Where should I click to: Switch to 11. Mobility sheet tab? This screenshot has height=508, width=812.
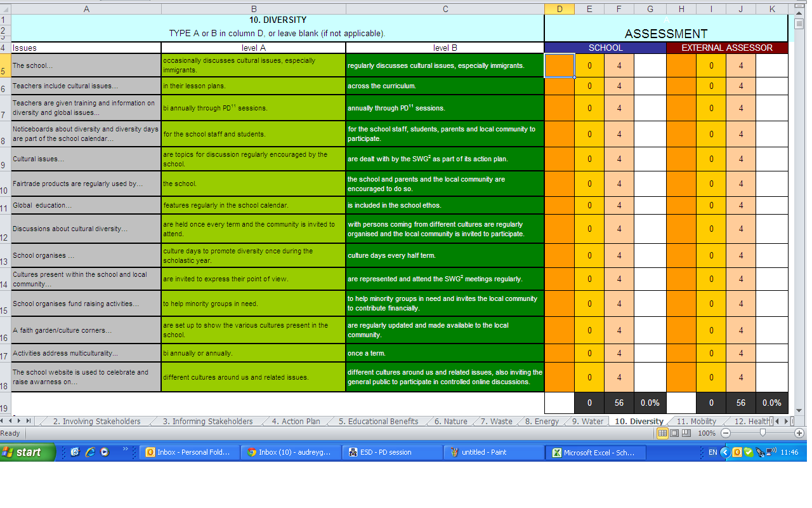click(696, 421)
